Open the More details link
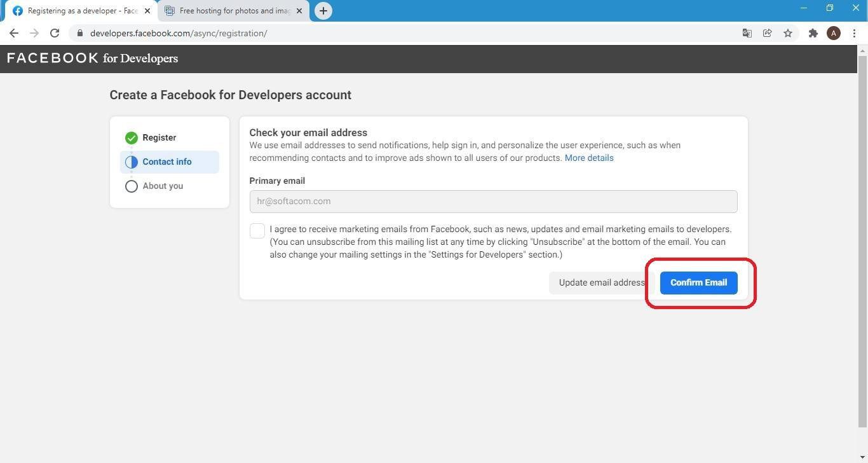868x463 pixels. 589,158
